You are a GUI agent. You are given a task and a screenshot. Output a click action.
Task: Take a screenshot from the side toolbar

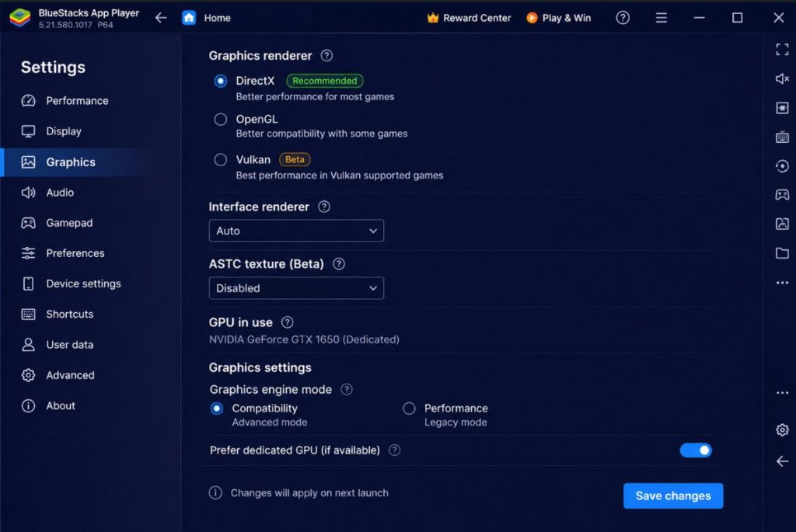(x=782, y=224)
